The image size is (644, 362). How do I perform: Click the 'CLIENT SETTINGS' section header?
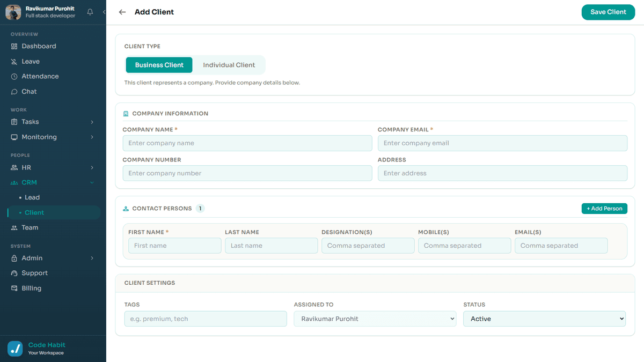pyautogui.click(x=150, y=283)
